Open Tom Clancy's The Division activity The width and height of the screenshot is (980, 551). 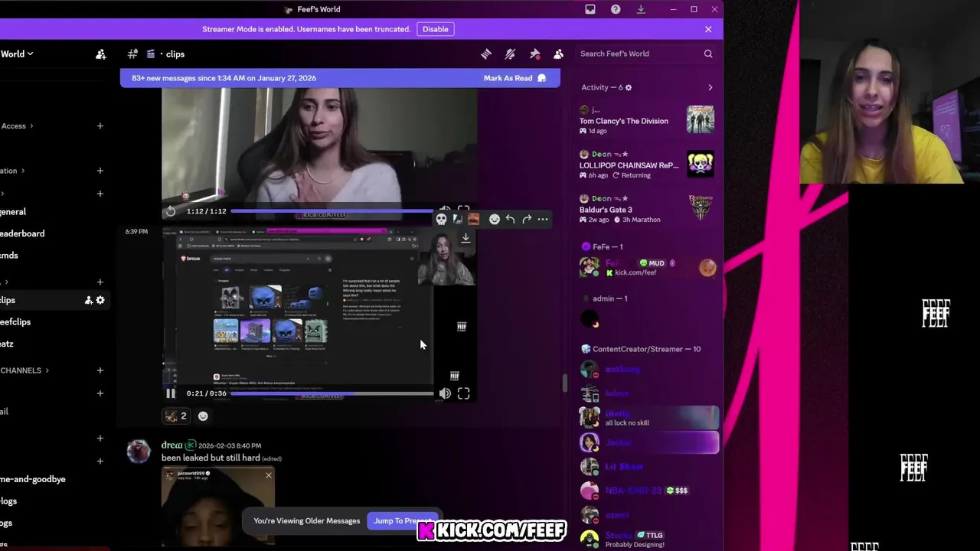647,121
